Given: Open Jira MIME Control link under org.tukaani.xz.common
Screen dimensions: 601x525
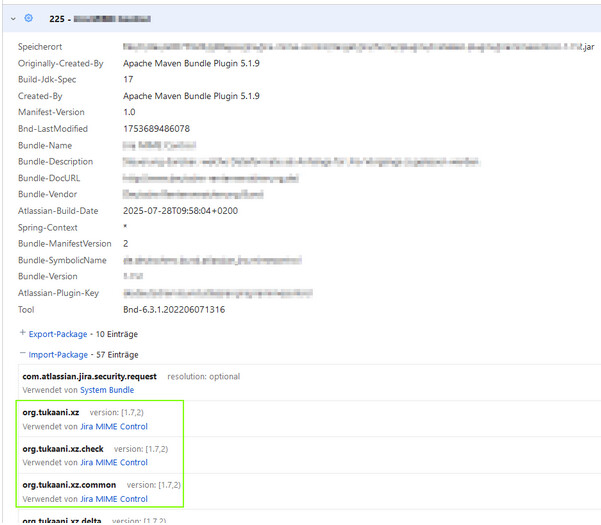Looking at the screenshot, I should coord(114,499).
